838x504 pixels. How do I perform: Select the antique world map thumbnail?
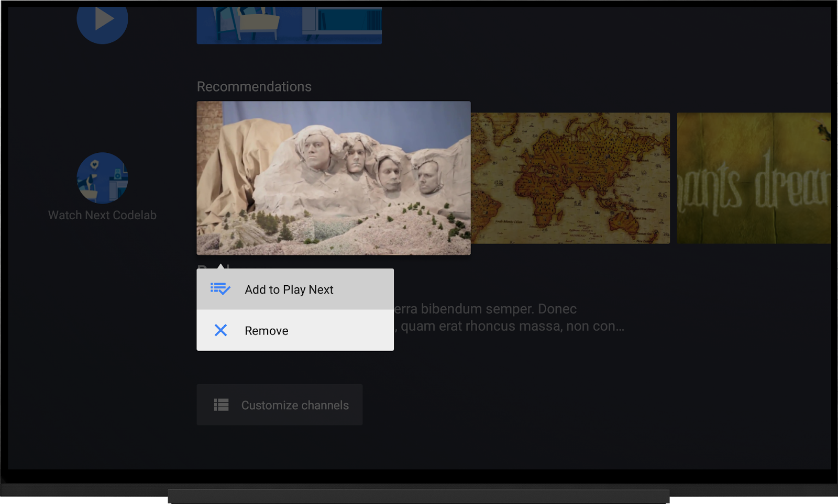(x=570, y=178)
